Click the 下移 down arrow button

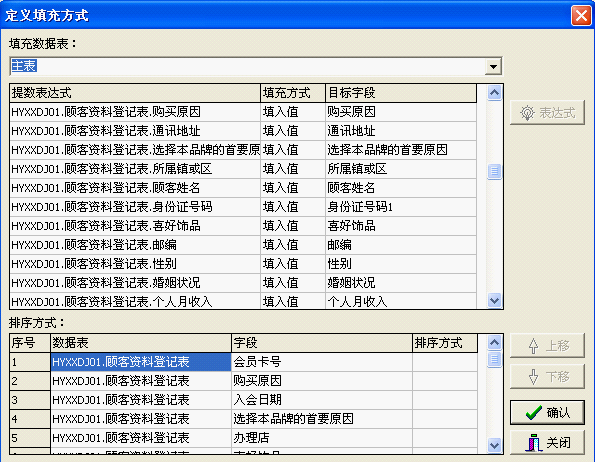click(547, 376)
